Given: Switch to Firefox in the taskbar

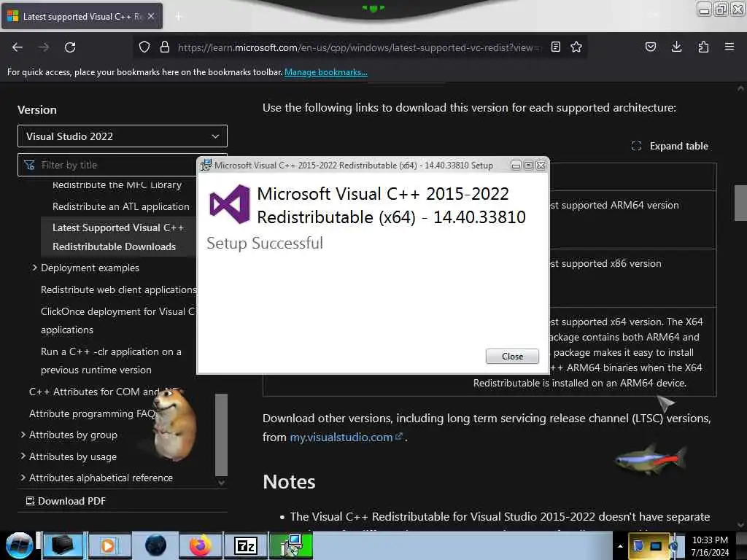Looking at the screenshot, I should (x=200, y=545).
